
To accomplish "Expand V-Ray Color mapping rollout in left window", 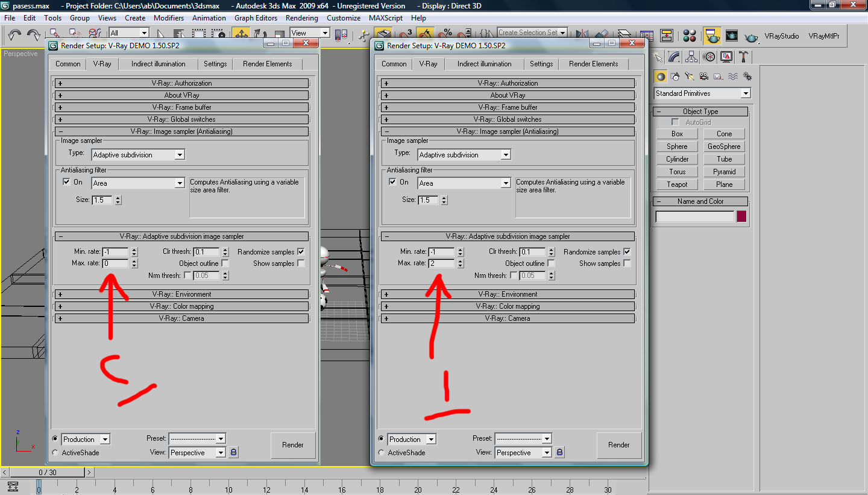I will click(181, 306).
